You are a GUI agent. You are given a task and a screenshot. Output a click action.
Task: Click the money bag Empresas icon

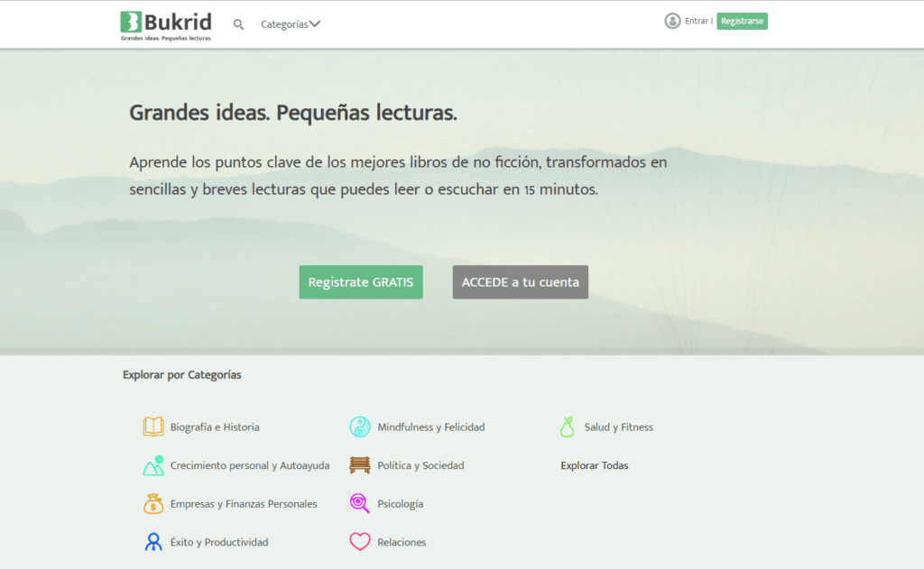pos(153,503)
